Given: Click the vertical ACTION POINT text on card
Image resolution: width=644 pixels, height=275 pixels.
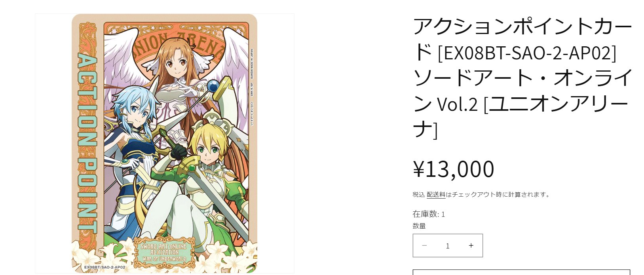Looking at the screenshot, I should pyautogui.click(x=87, y=143).
